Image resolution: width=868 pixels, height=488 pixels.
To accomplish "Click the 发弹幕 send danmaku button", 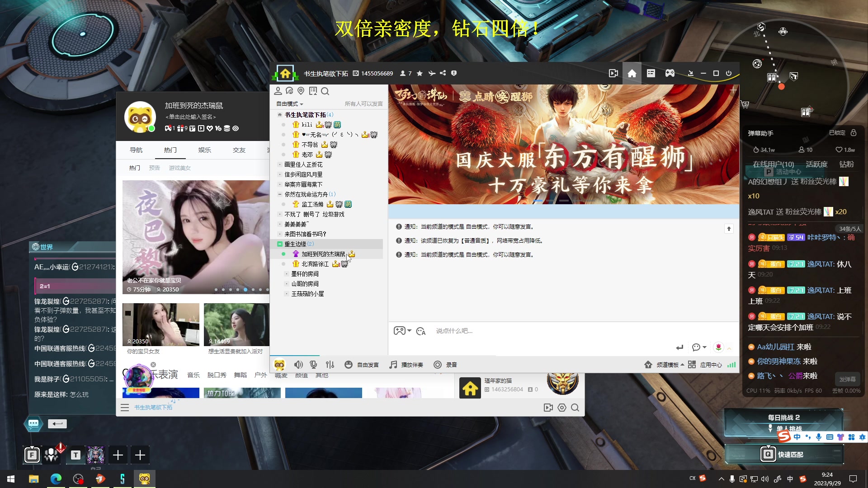I will pos(847,379).
